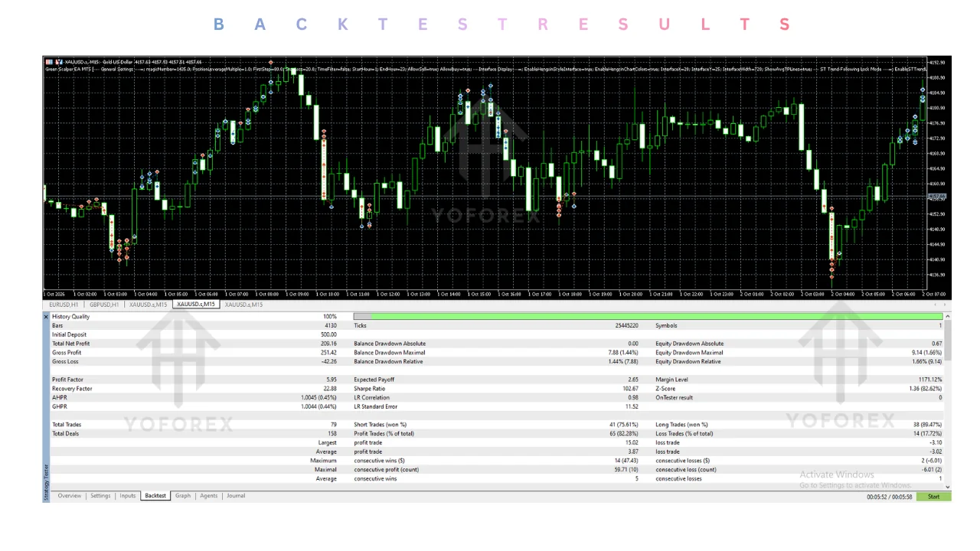Go to the Inputs tab
980x551 pixels.
point(128,496)
